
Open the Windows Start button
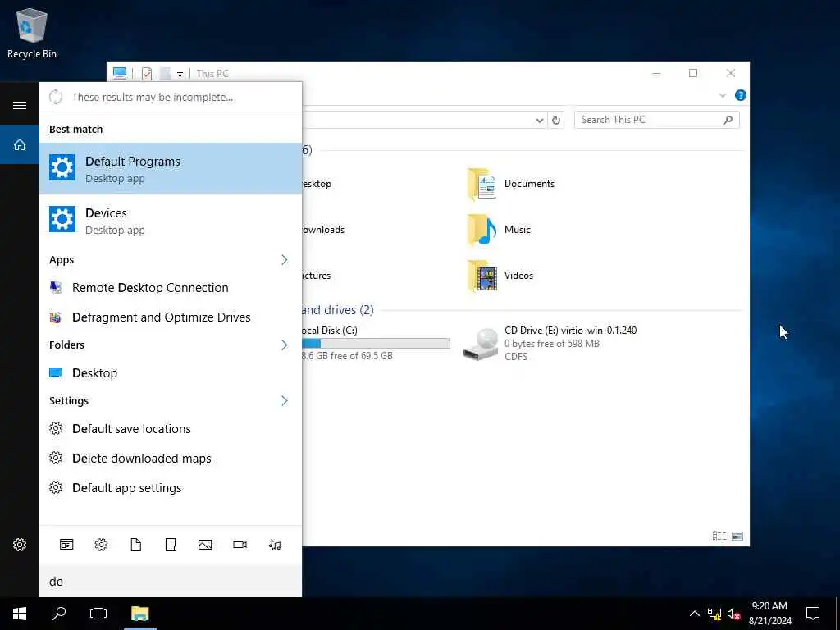[x=20, y=614]
